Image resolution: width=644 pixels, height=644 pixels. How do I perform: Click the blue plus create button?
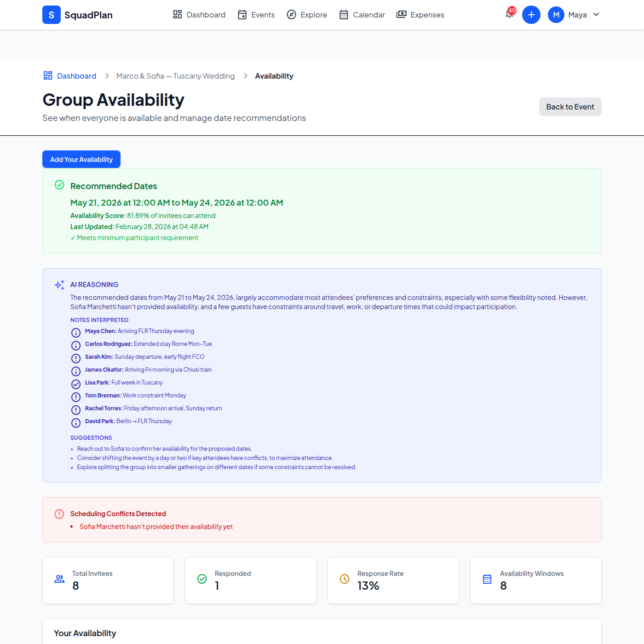click(531, 15)
